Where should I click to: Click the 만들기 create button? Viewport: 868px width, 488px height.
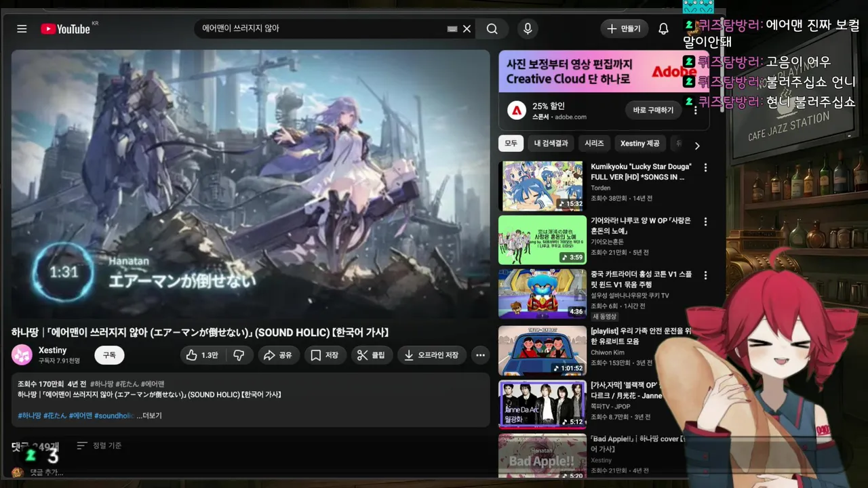(624, 28)
